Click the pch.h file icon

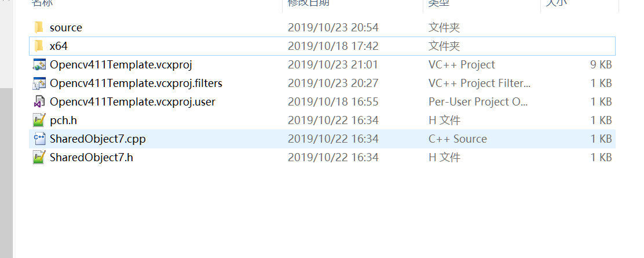click(x=39, y=120)
